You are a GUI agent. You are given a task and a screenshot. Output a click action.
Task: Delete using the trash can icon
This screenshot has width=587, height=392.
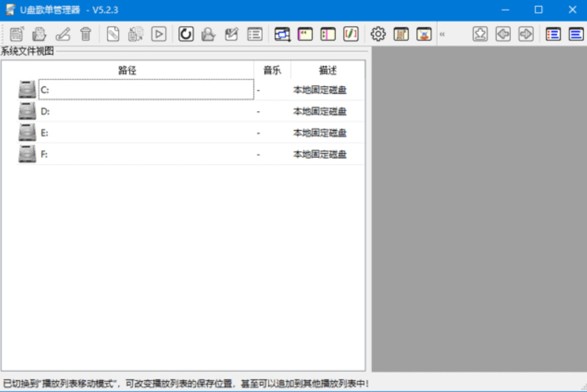(x=87, y=34)
